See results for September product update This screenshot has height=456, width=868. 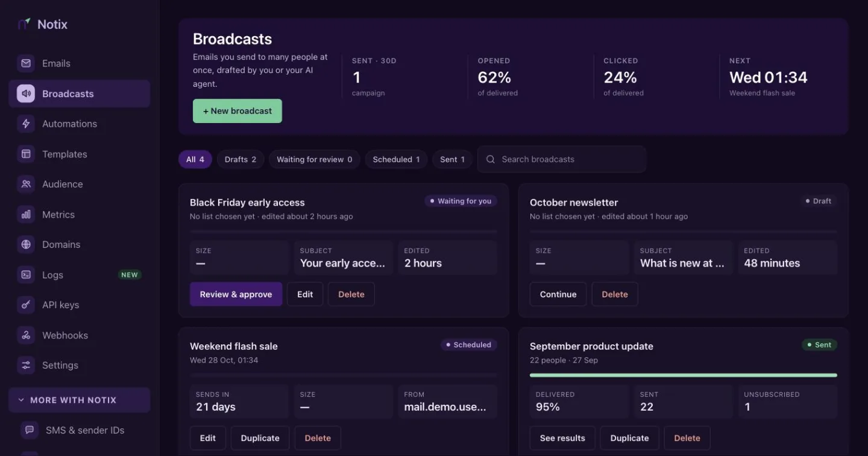pos(562,438)
